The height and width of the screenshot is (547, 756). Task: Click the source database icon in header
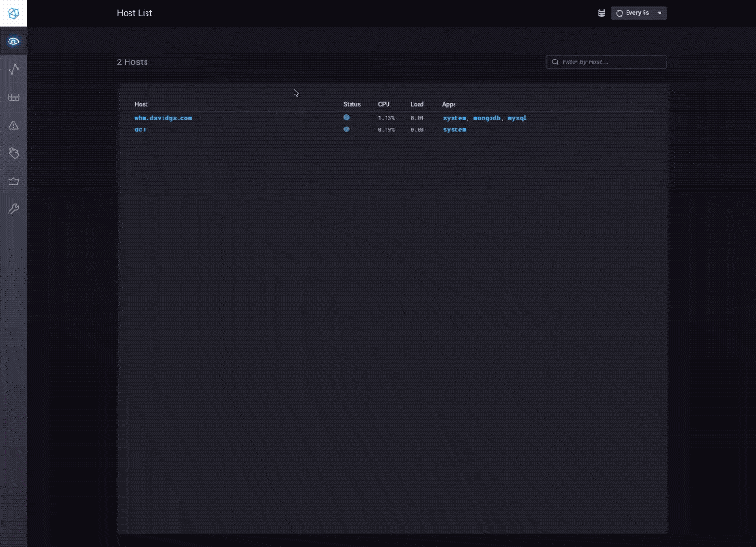click(x=601, y=13)
